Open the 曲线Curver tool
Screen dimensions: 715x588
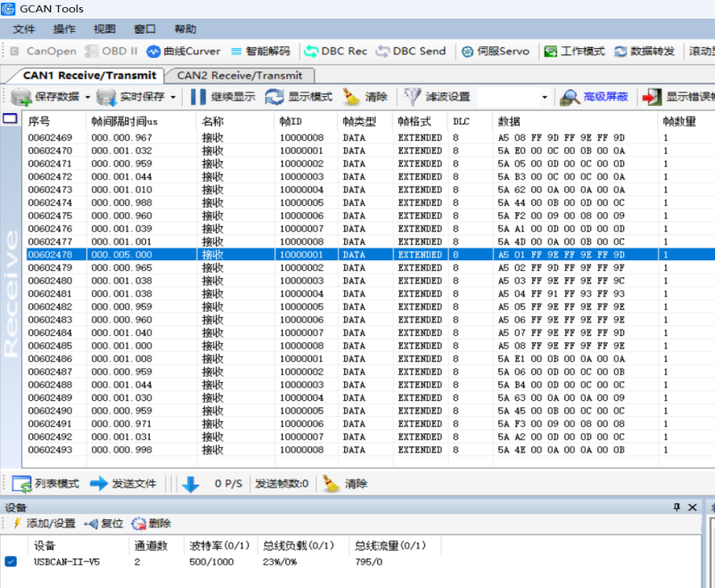tap(183, 51)
